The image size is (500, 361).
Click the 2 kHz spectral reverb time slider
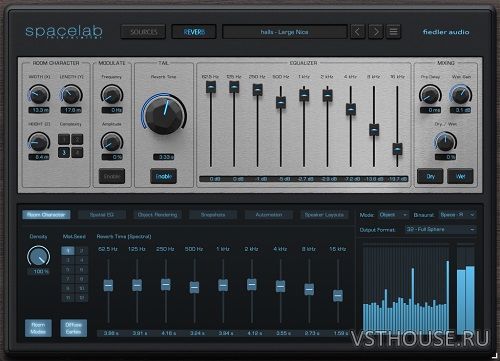(x=252, y=284)
